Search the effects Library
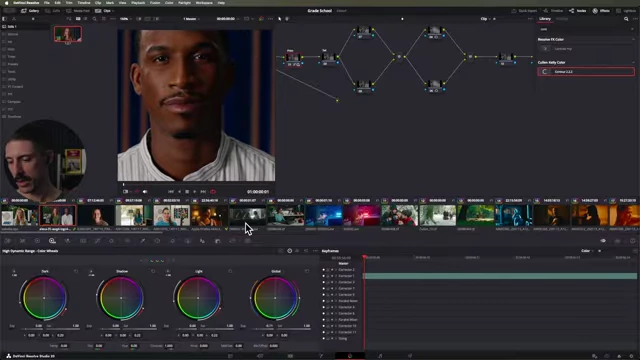The height and width of the screenshot is (360, 640). pyautogui.click(x=626, y=19)
